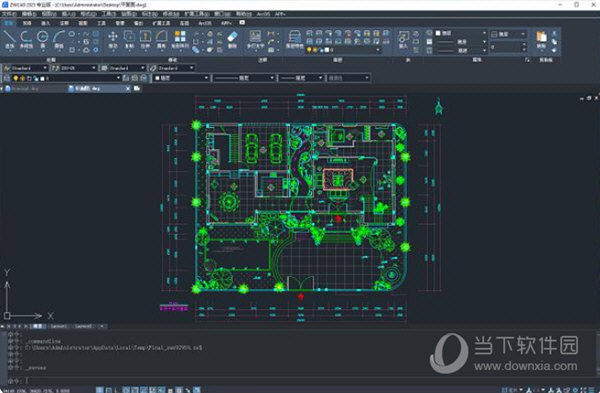Select the Rectangle tool in Draw panel
The width and height of the screenshot is (600, 393).
pos(72,50)
